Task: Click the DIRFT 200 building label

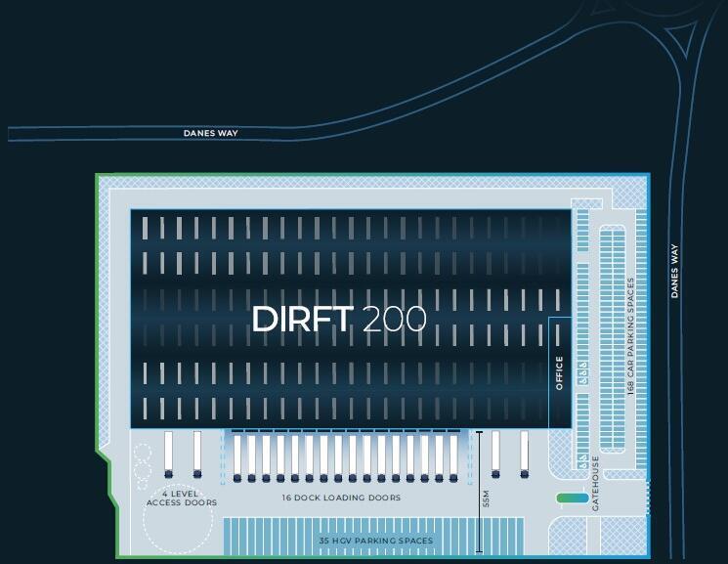Action: coord(339,319)
